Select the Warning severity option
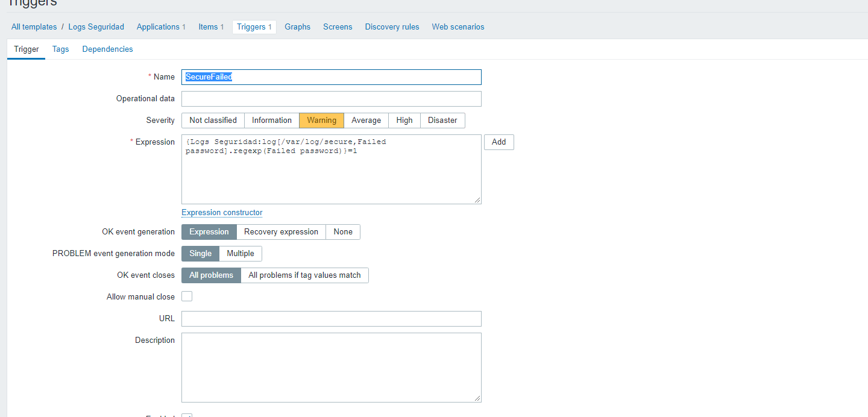 (321, 120)
